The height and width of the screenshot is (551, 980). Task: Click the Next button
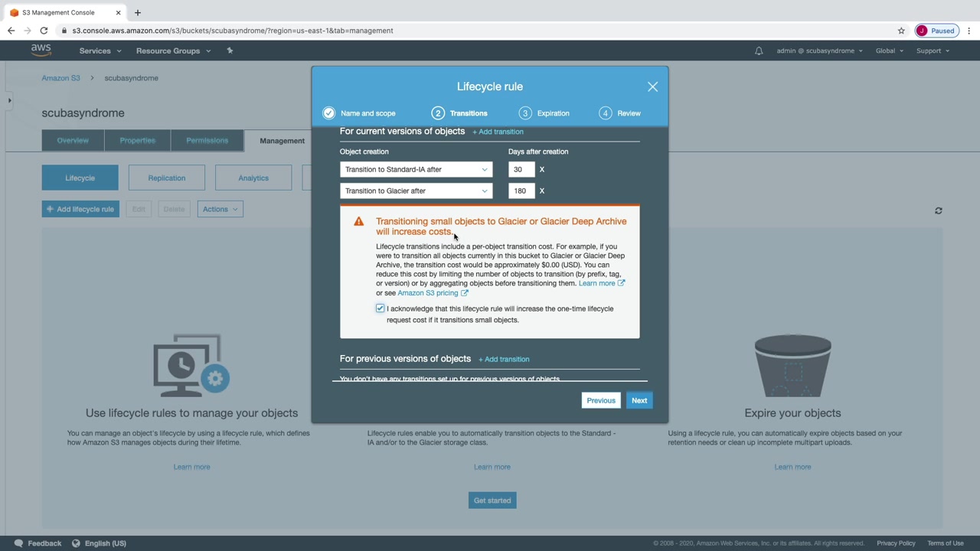pos(639,400)
